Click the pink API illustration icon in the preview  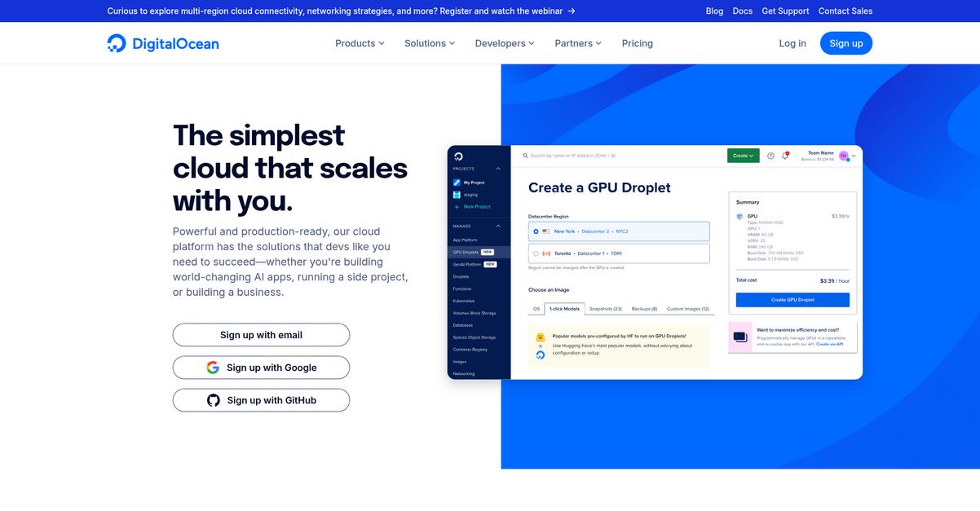[740, 337]
